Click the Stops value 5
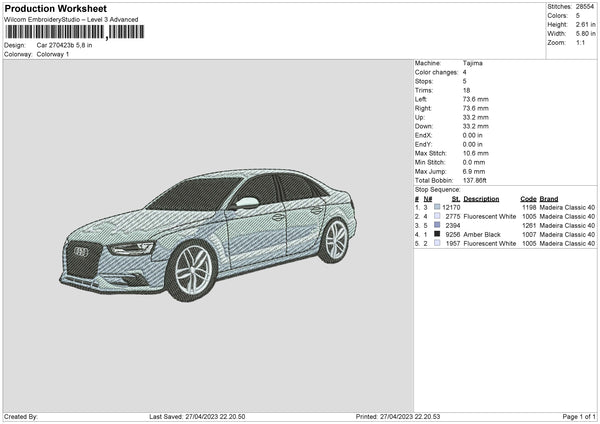Viewport: 600px width, 424px height. 465,81
